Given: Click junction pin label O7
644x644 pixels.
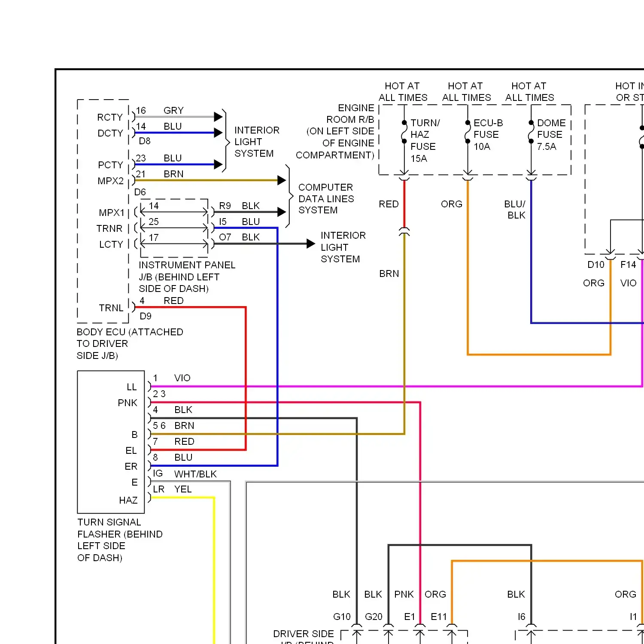Looking at the screenshot, I should click(x=225, y=237).
